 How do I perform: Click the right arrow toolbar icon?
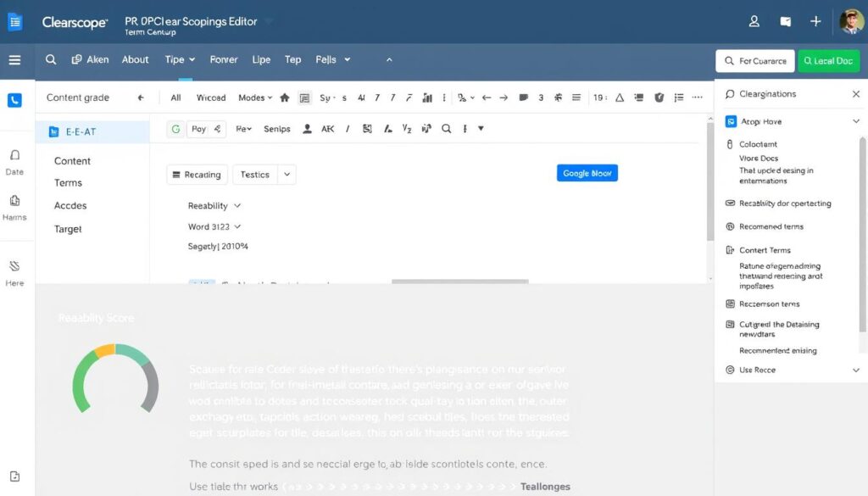pos(504,98)
